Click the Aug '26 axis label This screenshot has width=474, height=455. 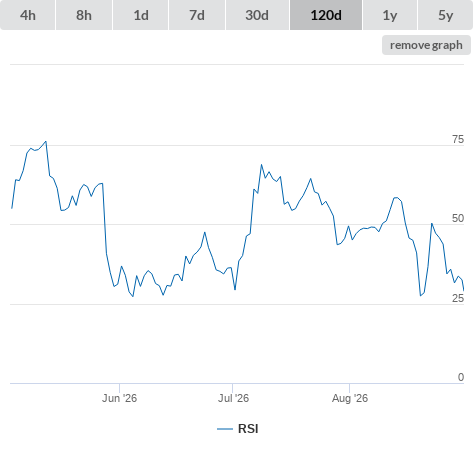(x=350, y=398)
